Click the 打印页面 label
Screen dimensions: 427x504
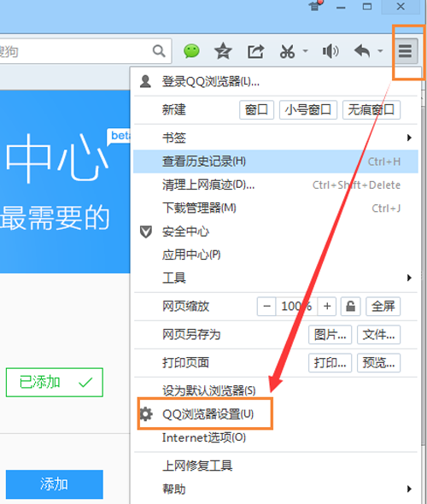pyautogui.click(x=185, y=363)
